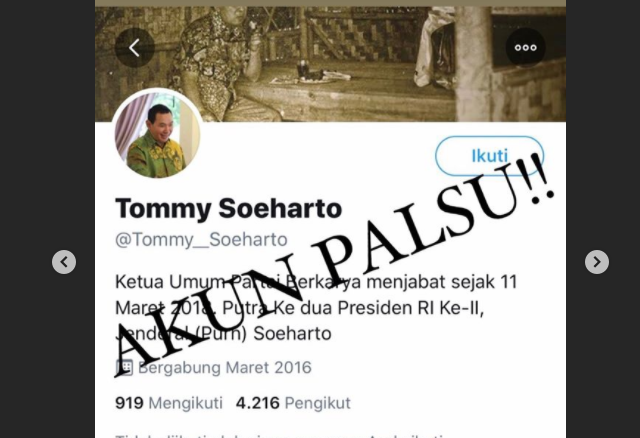This screenshot has height=438, width=640.
Task: Advance to the next image in the gallery
Action: pyautogui.click(x=597, y=262)
